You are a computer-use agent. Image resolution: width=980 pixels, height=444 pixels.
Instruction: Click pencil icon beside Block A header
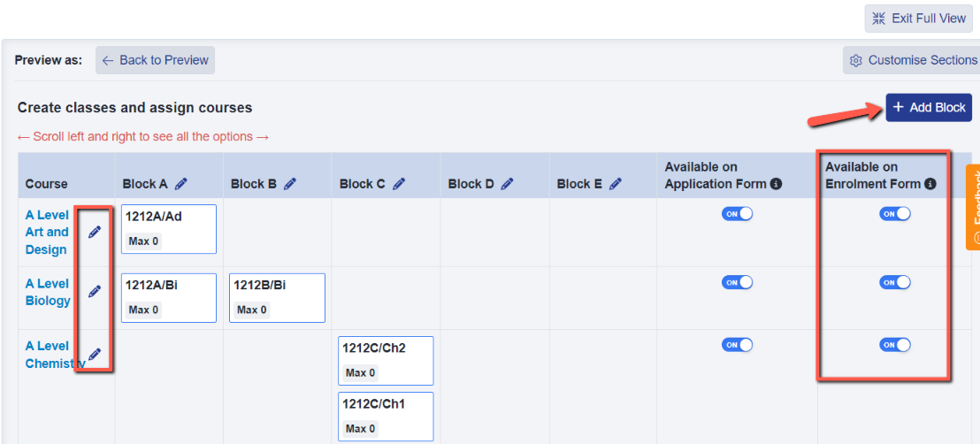(x=181, y=184)
